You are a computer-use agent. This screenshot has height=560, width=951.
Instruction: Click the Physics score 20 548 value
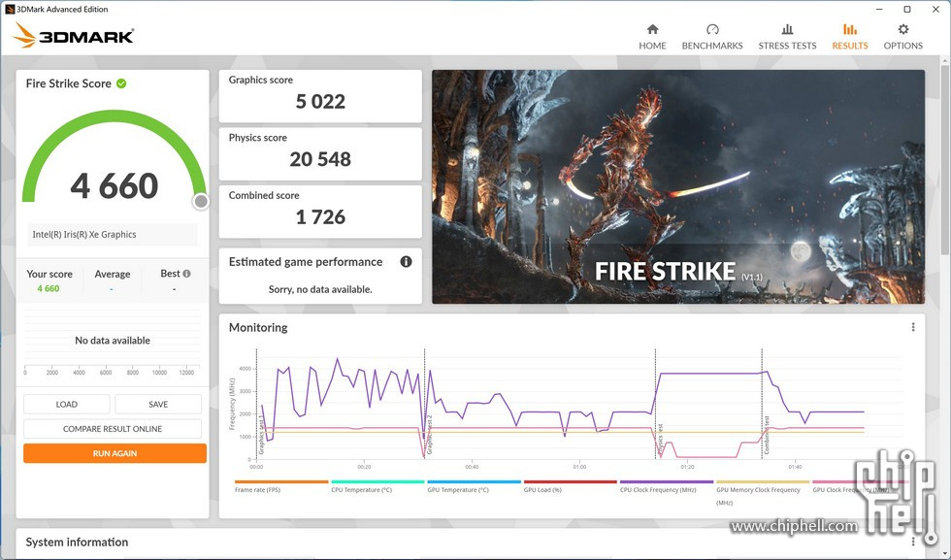(x=320, y=159)
